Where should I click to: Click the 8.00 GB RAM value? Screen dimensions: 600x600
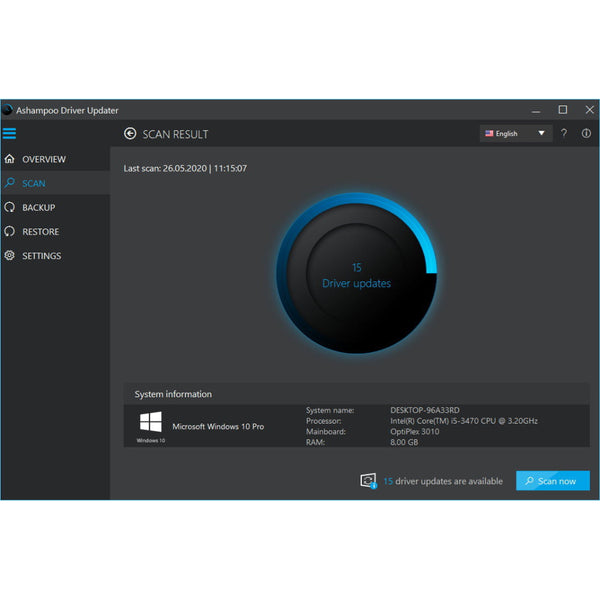tap(404, 442)
